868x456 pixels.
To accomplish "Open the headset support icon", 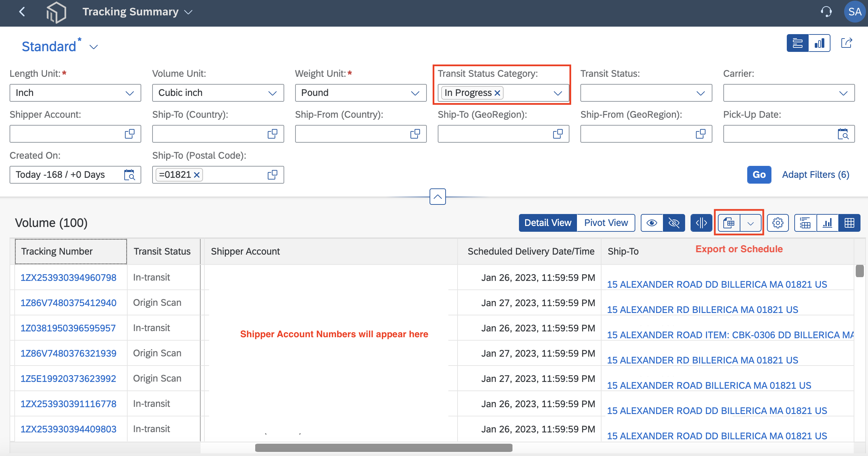I will [826, 12].
